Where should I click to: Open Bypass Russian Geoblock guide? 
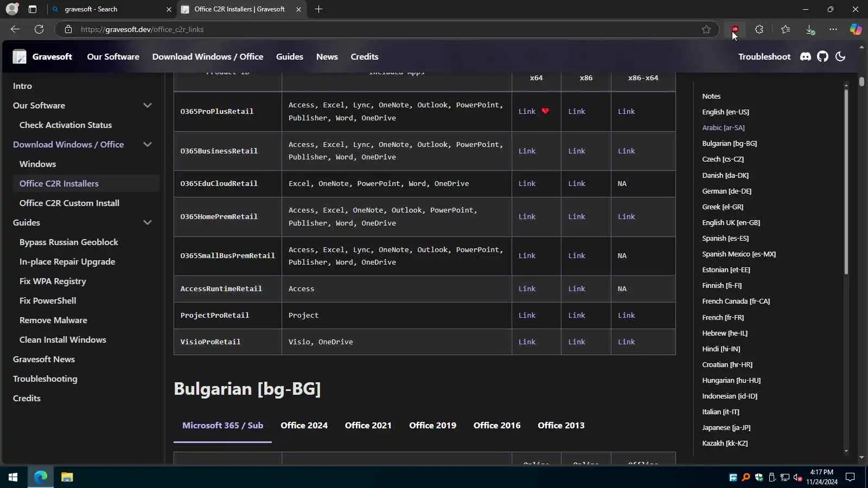click(x=69, y=242)
